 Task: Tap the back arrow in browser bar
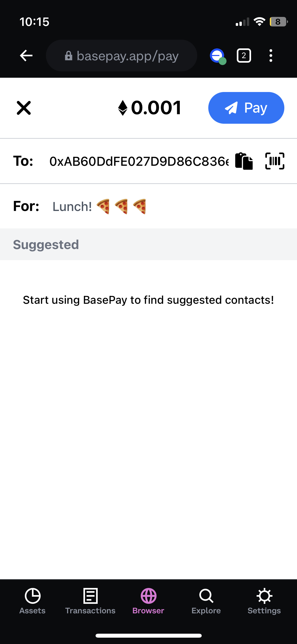26,56
